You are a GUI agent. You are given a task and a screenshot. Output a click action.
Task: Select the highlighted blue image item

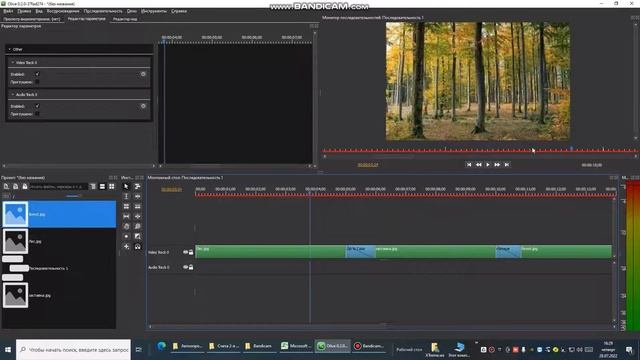[x=59, y=214]
